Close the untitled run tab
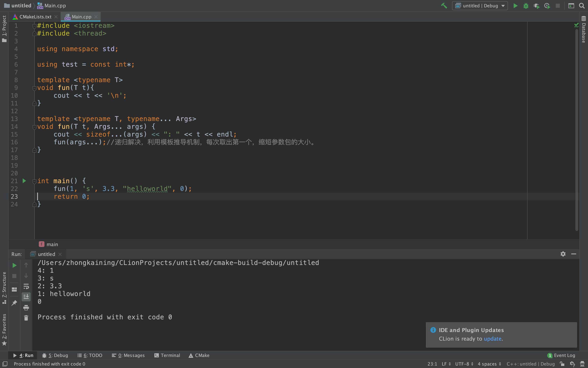This screenshot has width=588, height=368. click(x=60, y=254)
